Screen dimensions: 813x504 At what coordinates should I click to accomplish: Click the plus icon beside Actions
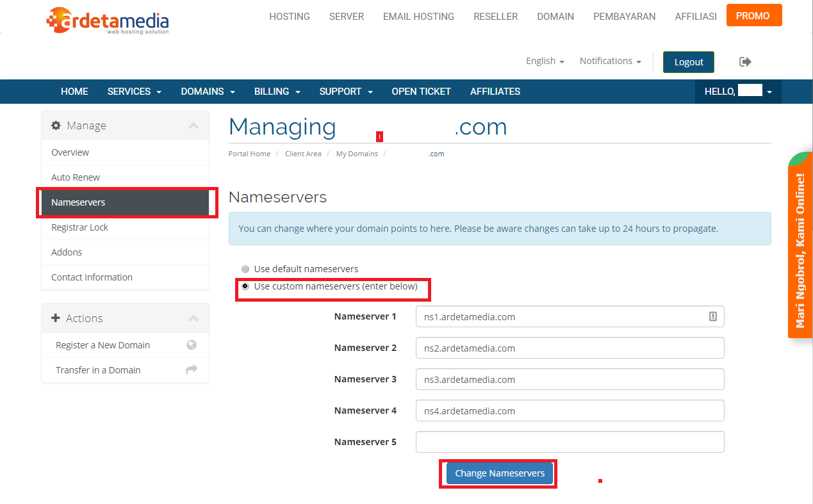click(56, 318)
